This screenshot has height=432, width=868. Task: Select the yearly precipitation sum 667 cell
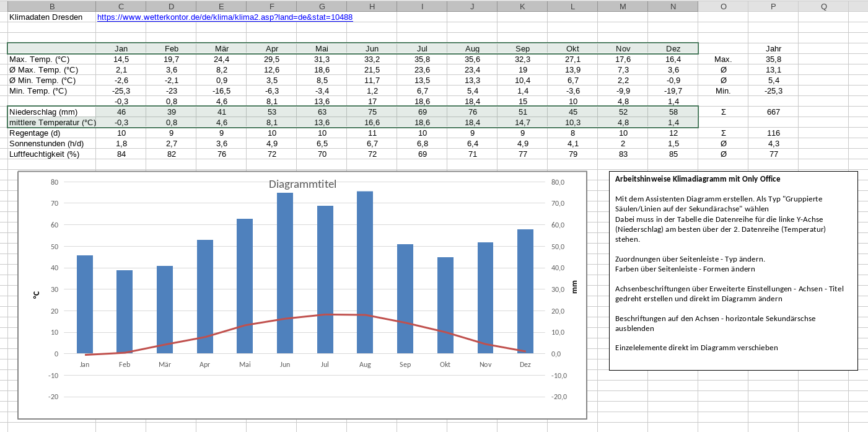(773, 112)
